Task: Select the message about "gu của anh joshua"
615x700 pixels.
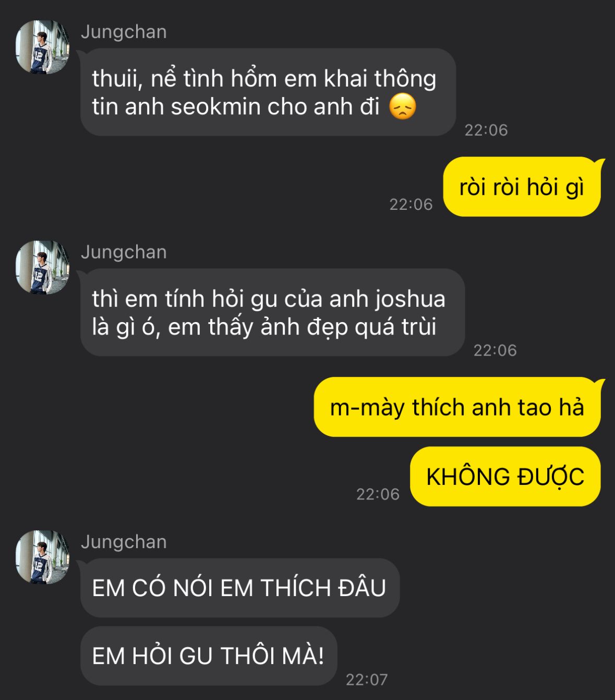Action: [x=272, y=313]
